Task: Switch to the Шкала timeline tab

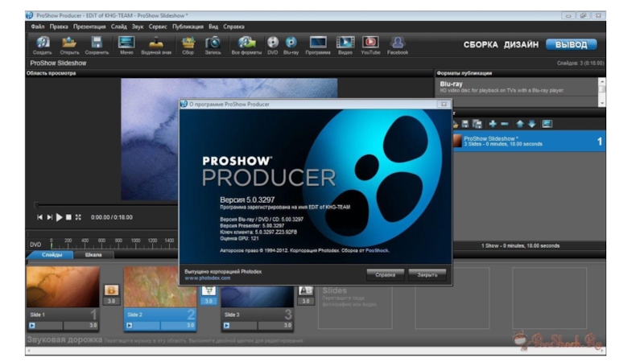Action: tap(93, 255)
